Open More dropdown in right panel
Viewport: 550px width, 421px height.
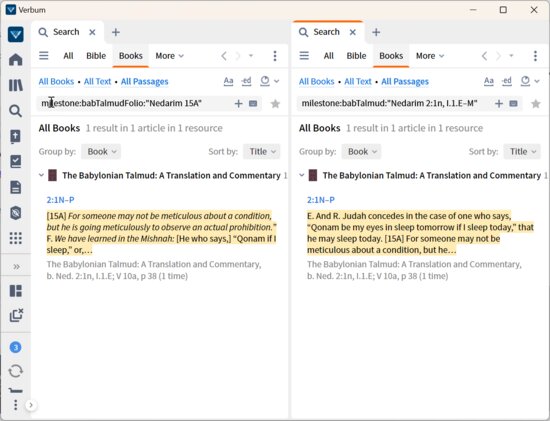430,56
